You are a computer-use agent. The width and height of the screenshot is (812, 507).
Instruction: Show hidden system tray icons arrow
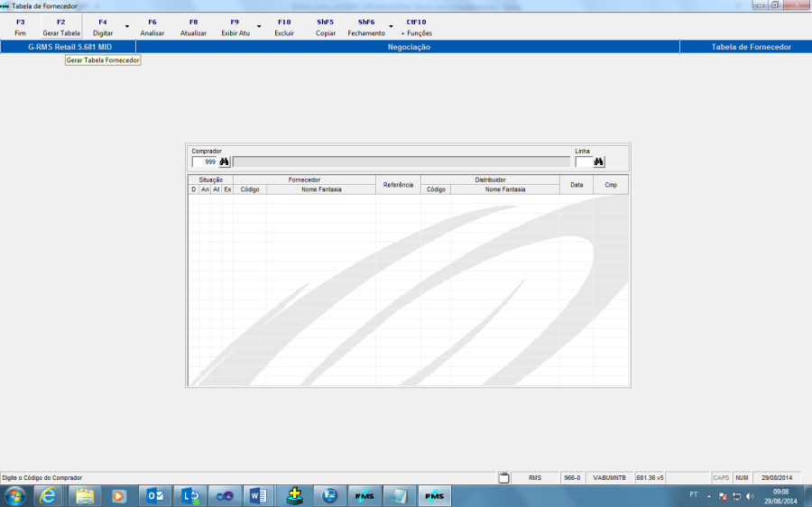[x=709, y=496]
